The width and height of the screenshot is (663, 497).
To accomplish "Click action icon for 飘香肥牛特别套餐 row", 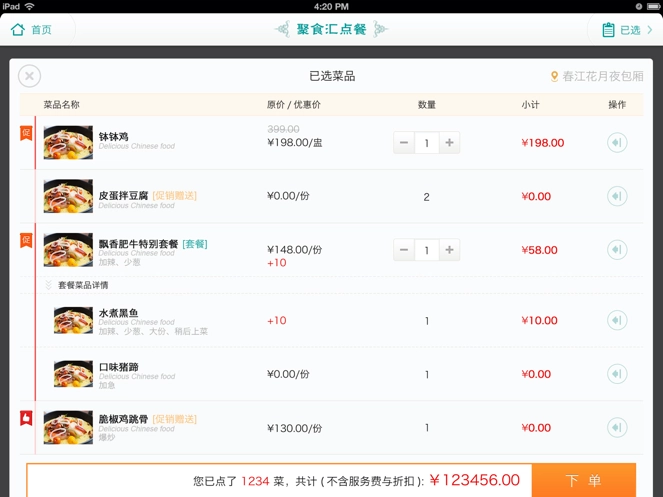I will coord(617,250).
